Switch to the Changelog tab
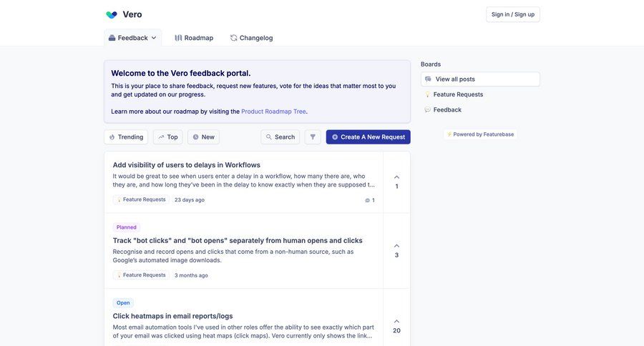Image resolution: width=644 pixels, height=346 pixels. pyautogui.click(x=251, y=38)
